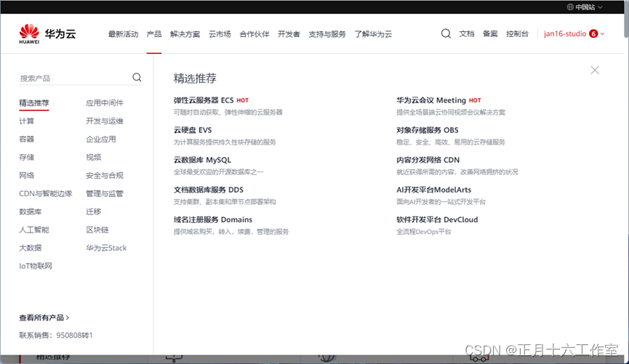Screen dimensions: 629x364
Task: Select the 数据库 category
Action: click(31, 211)
